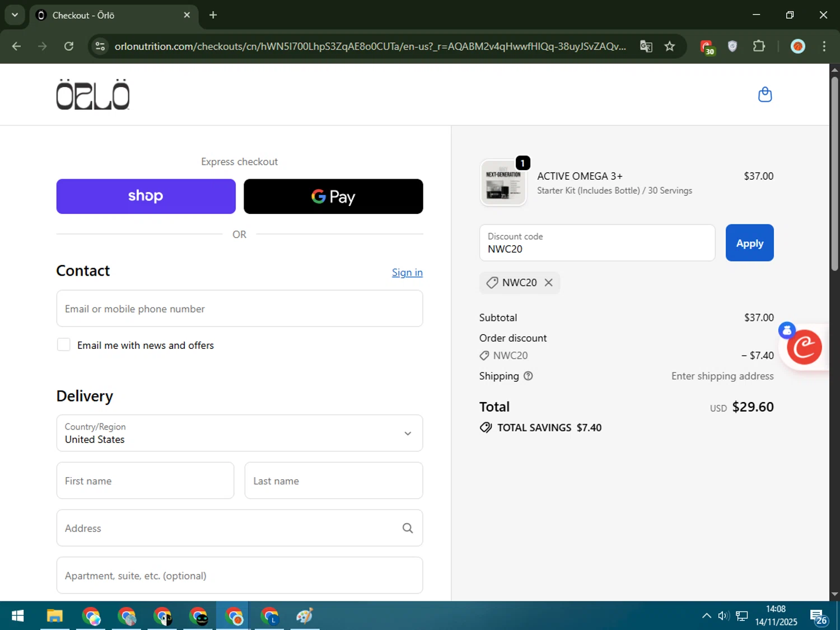Viewport: 840px width, 630px height.
Task: Open the Windows Start menu
Action: tap(17, 616)
